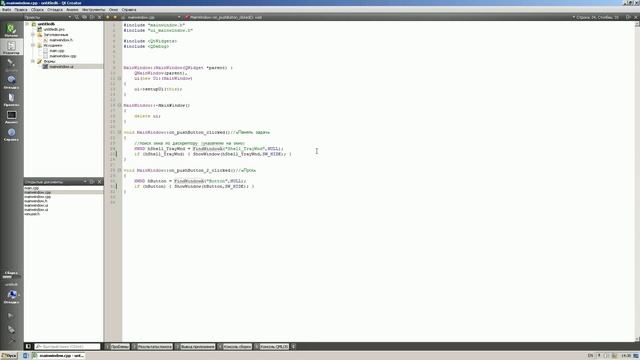The image size is (640, 360).
Task: Click the Start Debugging run button
Action: click(11, 329)
